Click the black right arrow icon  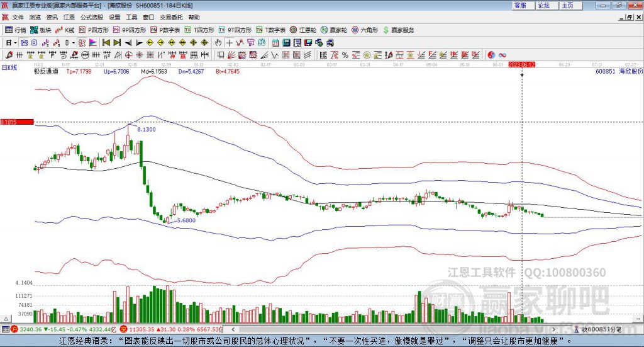[x=139, y=43]
